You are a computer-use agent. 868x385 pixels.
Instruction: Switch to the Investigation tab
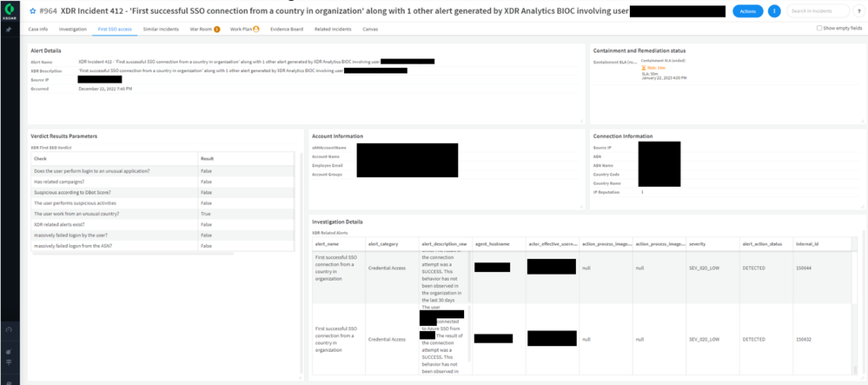(x=72, y=30)
